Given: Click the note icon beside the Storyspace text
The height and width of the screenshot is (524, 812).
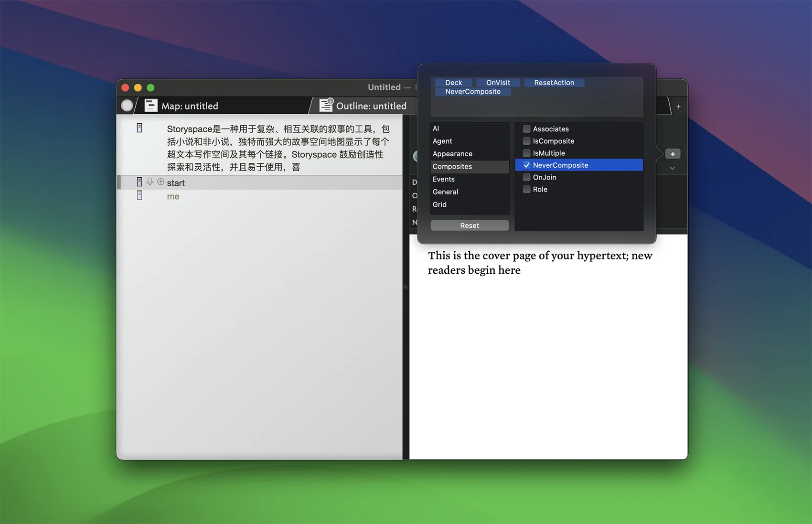Looking at the screenshot, I should click(139, 128).
